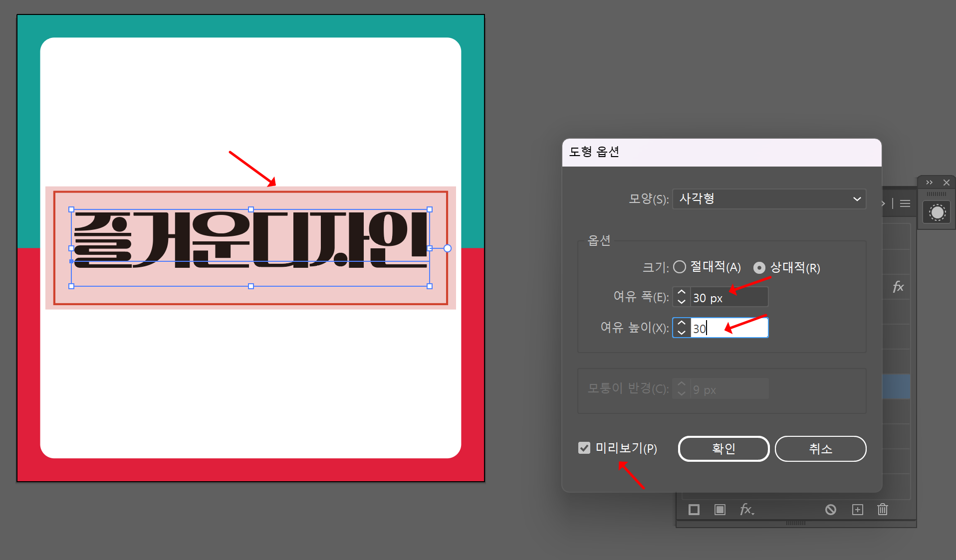Clear appearance using the prohibit circle icon

pos(830,509)
